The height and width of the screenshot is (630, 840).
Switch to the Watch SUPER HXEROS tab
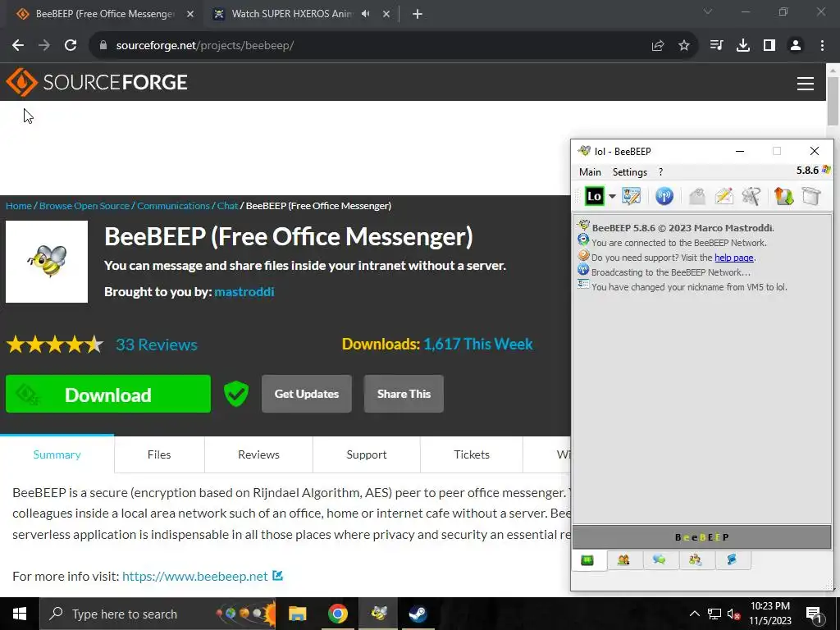point(292,14)
